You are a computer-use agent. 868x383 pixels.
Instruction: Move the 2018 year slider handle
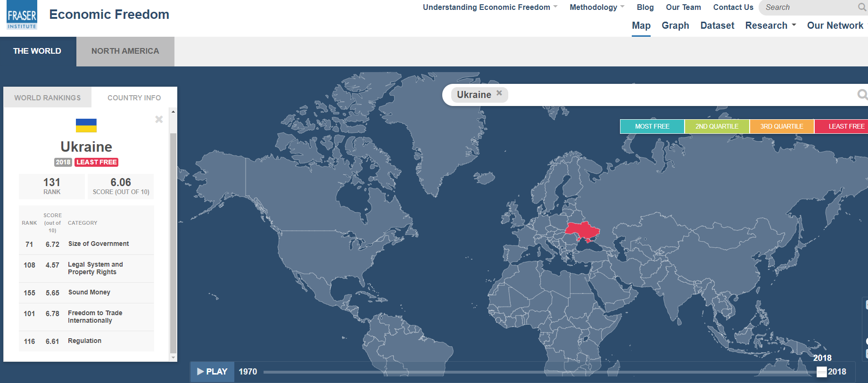click(822, 372)
